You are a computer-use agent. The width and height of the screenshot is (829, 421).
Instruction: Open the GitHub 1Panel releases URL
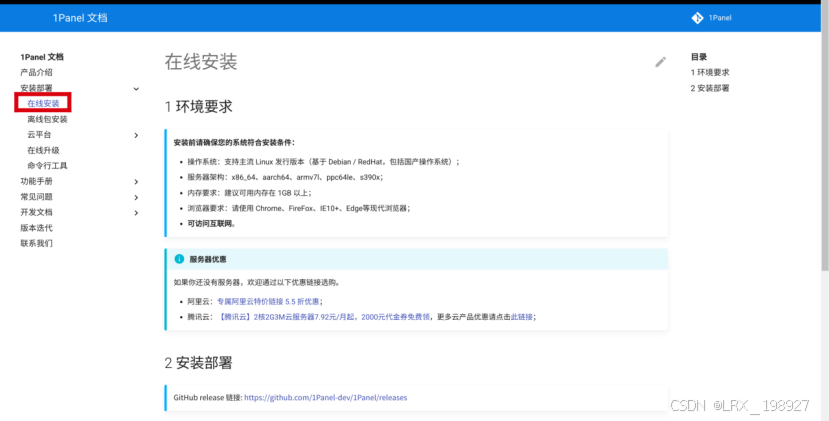(326, 397)
